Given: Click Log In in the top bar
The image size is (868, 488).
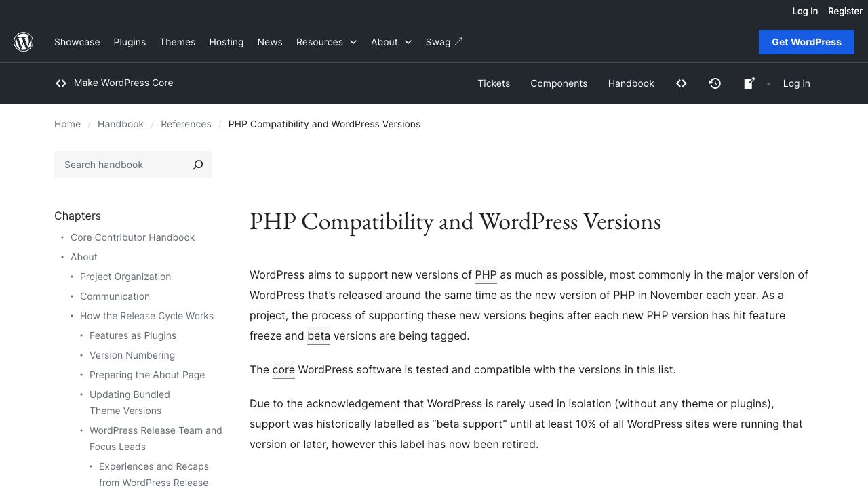Looking at the screenshot, I should point(805,11).
